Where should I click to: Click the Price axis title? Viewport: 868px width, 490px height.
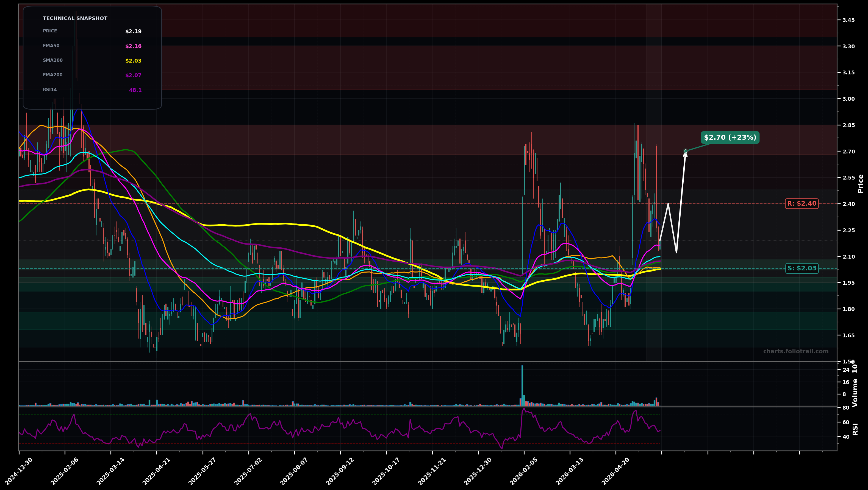coord(861,183)
